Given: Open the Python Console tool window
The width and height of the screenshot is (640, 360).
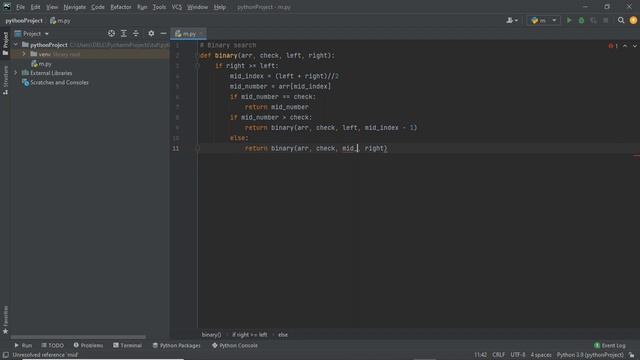Looking at the screenshot, I should coord(235,345).
